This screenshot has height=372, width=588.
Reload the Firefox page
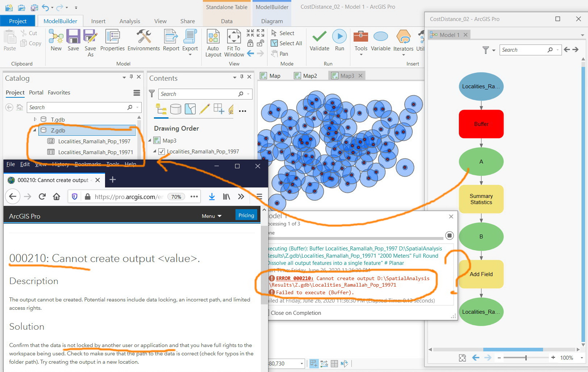[x=42, y=196]
